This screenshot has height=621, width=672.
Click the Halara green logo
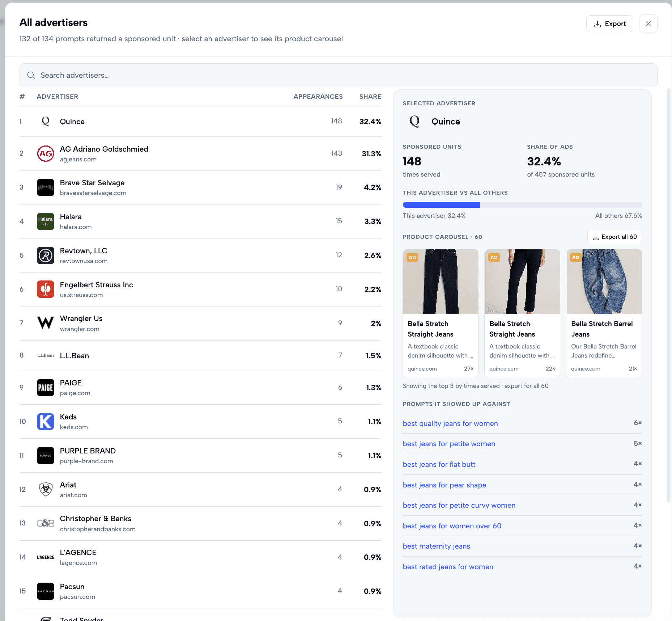click(46, 221)
